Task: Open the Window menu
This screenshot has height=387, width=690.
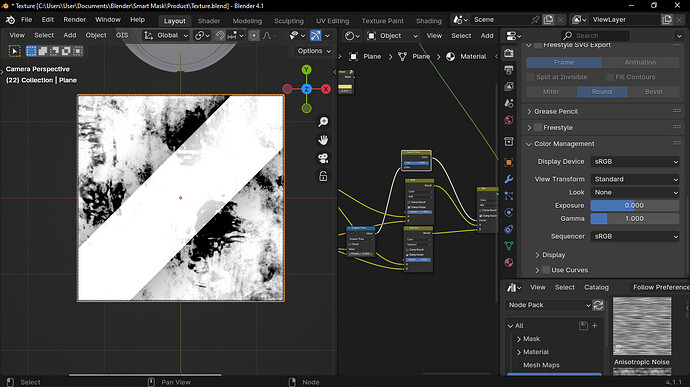Action: (x=108, y=20)
